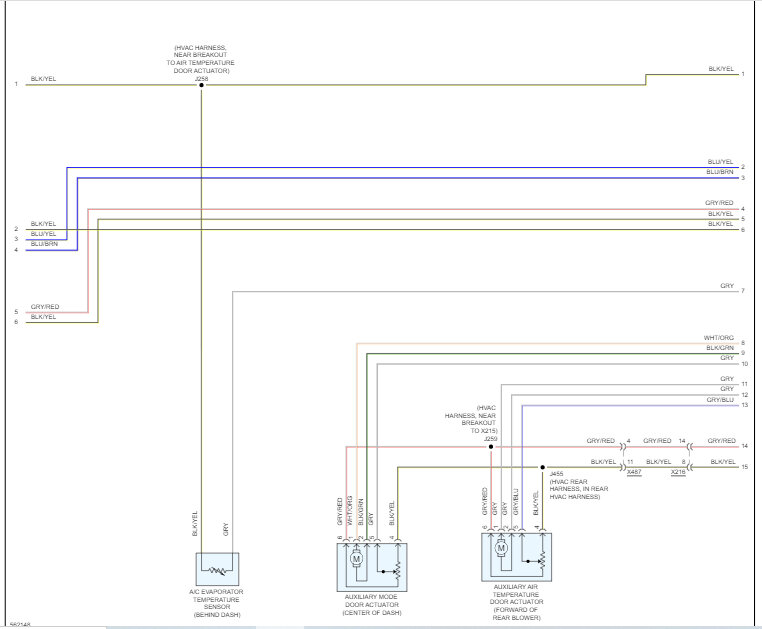762x629 pixels.
Task: Select the A/C Evaporator Temperature Sensor caption
Action: (x=217, y=603)
